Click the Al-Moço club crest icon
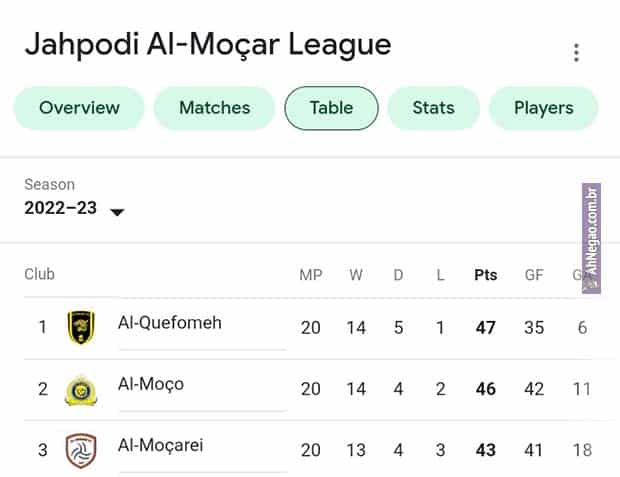This screenshot has height=477, width=620. [x=81, y=389]
